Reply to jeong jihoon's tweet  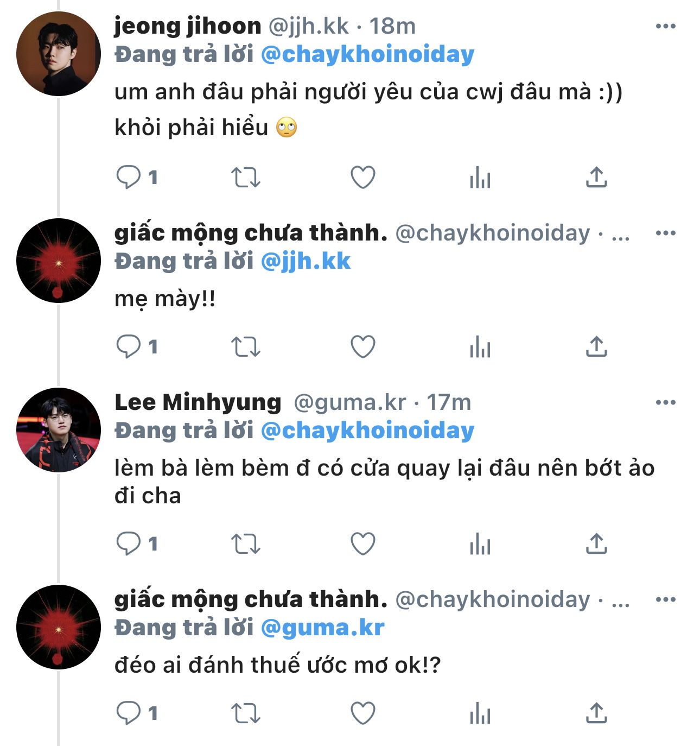pos(129,178)
